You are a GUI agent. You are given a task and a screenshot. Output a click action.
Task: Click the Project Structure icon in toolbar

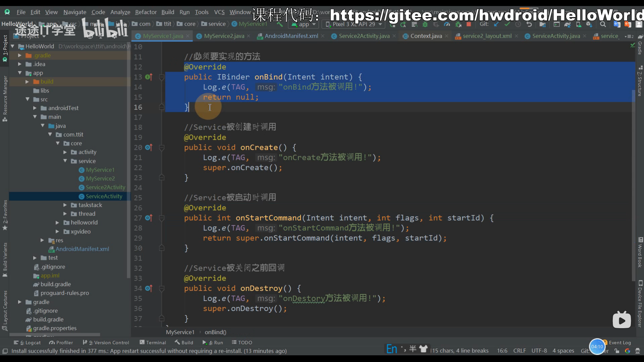point(543,24)
